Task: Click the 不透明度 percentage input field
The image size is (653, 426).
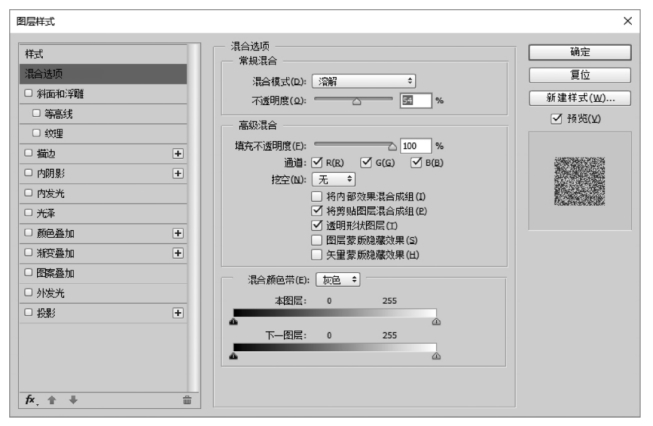Action: [x=416, y=100]
